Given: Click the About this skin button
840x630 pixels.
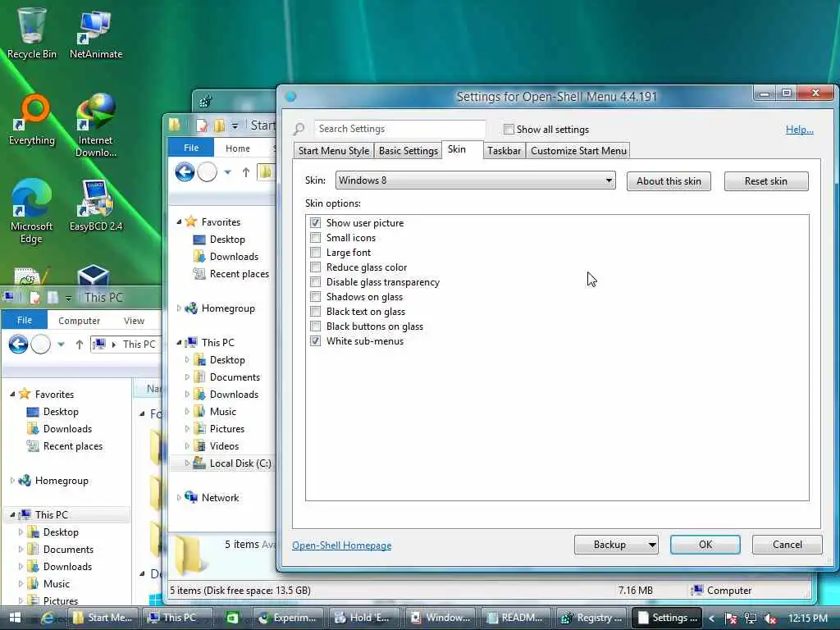Looking at the screenshot, I should (669, 181).
